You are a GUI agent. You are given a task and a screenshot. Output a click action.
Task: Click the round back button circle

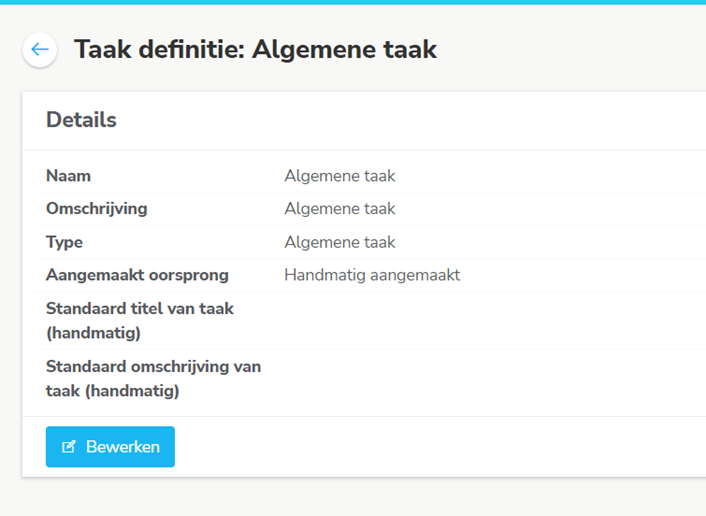(40, 50)
